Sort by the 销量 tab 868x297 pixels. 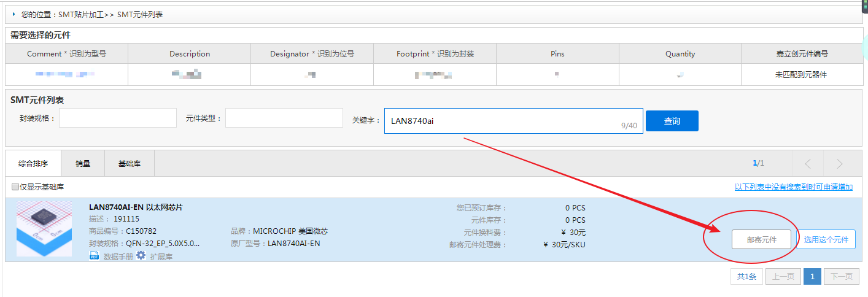click(83, 163)
